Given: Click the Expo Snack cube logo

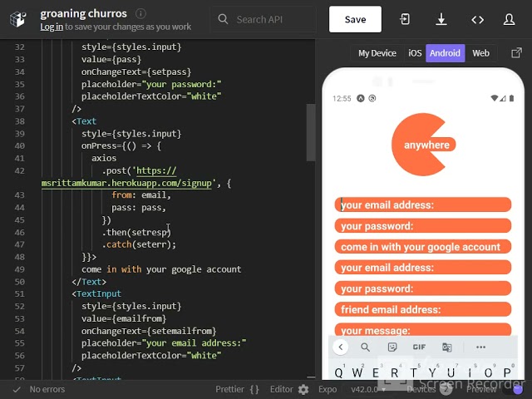Looking at the screenshot, I should tap(18, 19).
